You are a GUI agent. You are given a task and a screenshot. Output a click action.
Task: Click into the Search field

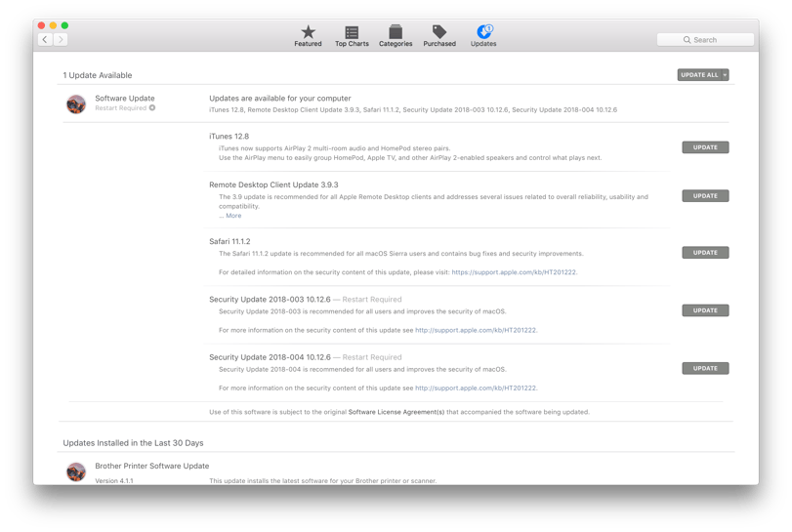(705, 40)
